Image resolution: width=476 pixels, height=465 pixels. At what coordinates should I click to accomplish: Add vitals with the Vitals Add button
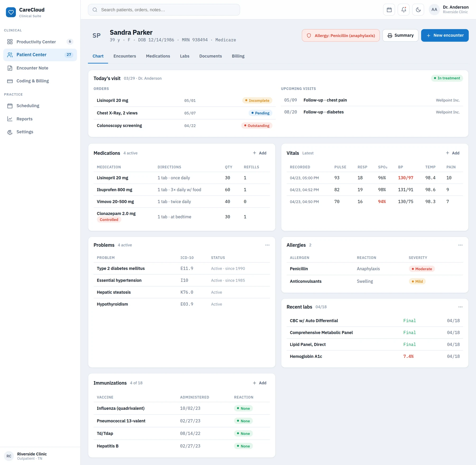453,153
